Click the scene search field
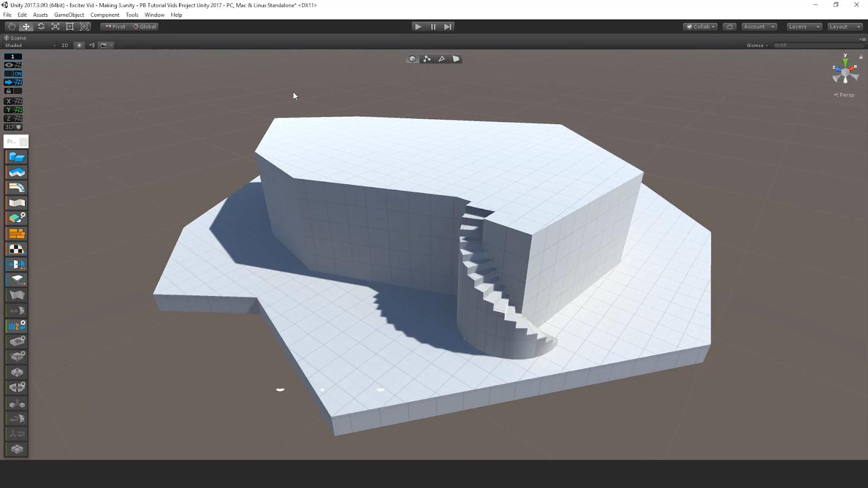Image resolution: width=868 pixels, height=488 pixels. coord(819,46)
